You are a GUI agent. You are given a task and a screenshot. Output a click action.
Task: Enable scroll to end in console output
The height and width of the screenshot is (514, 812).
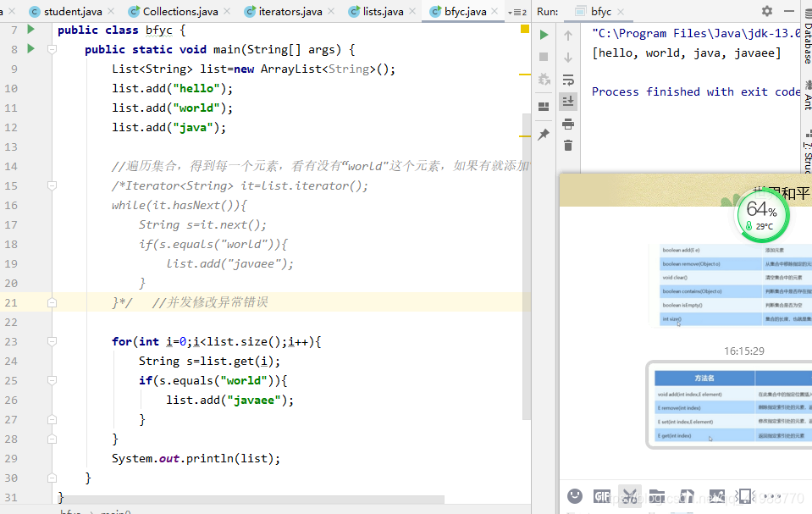[568, 101]
